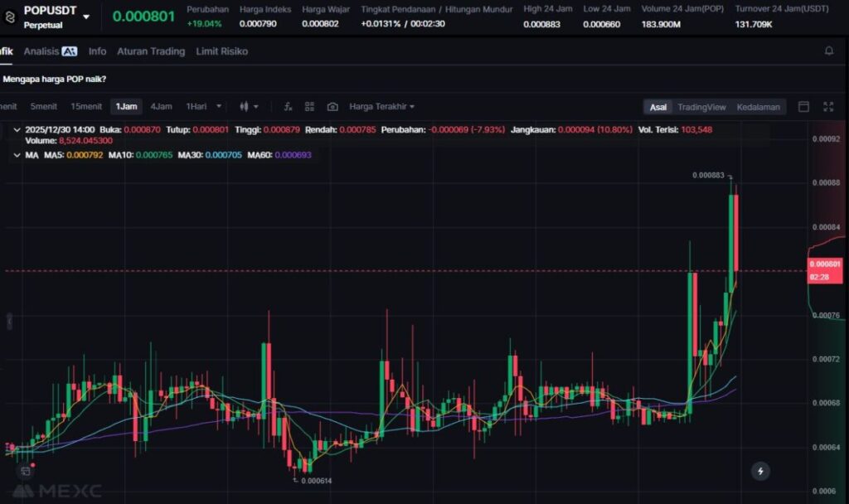Click the 'Mengapa harga POP naik?' link
The width and height of the screenshot is (849, 504).
55,80
